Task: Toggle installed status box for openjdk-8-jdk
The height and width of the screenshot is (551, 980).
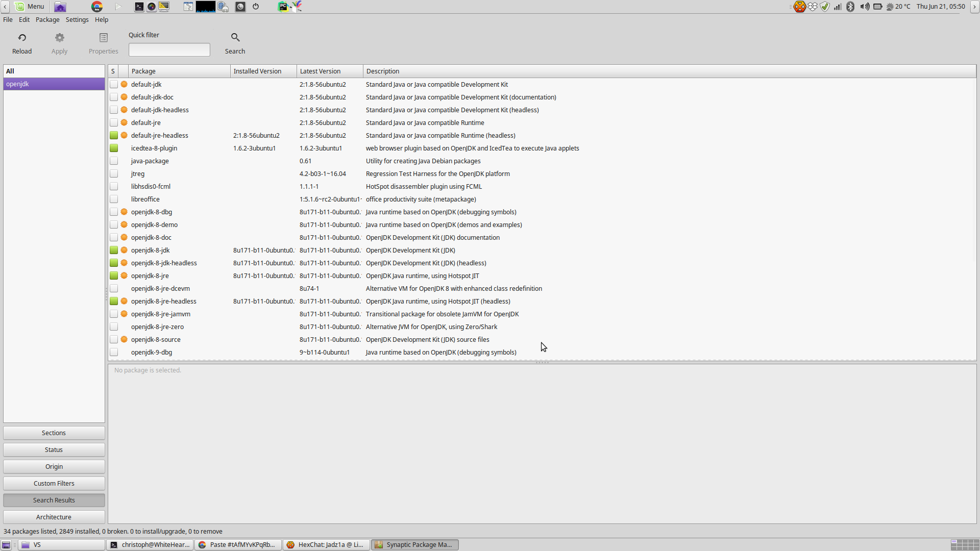Action: coord(114,250)
